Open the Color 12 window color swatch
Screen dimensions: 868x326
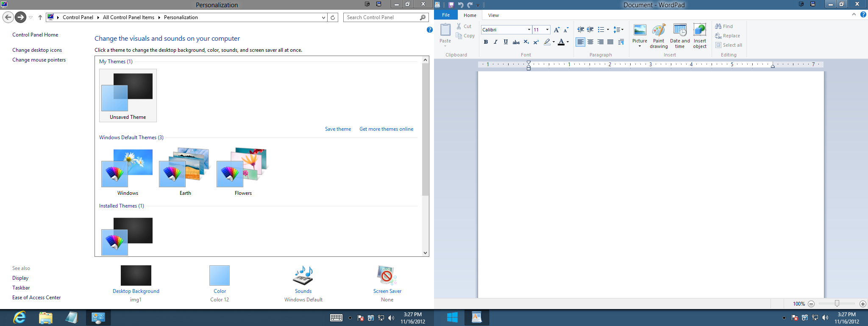220,276
